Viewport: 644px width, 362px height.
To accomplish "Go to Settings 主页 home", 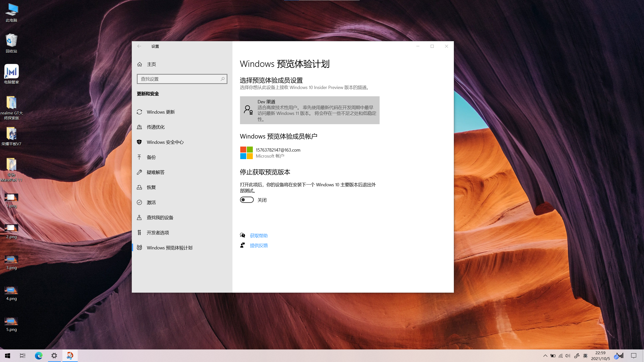I will [182, 64].
